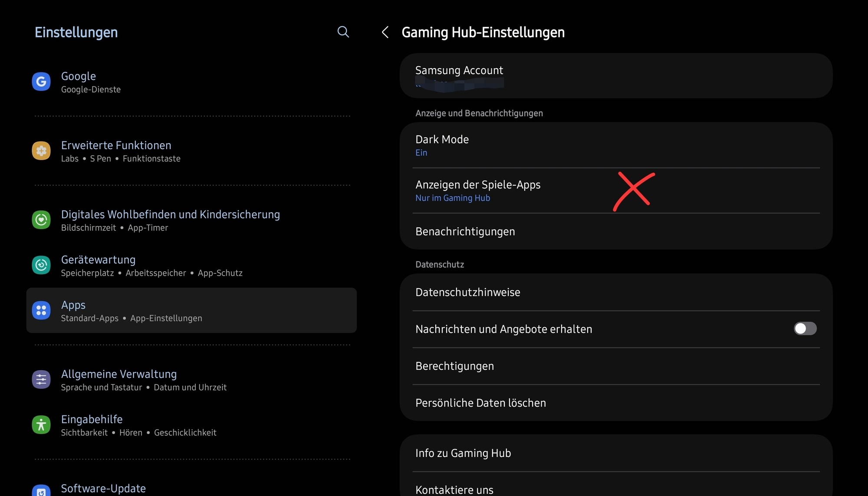Click the Allgemeine Verwaltung sliders icon
Image resolution: width=868 pixels, height=496 pixels.
[41, 380]
